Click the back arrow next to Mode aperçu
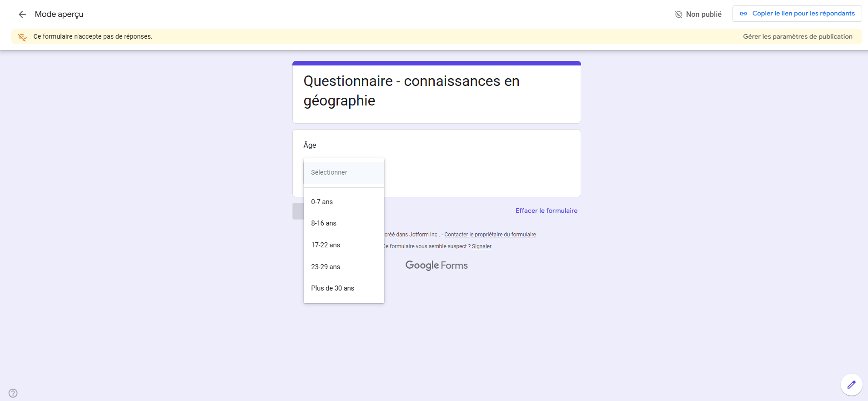 [x=22, y=15]
